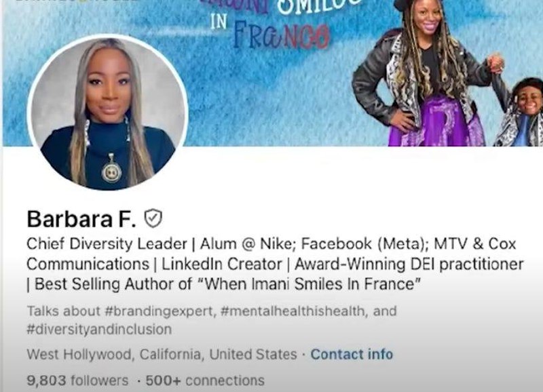543x392 pixels.
Task: Open the Contact info link
Action: tap(352, 354)
